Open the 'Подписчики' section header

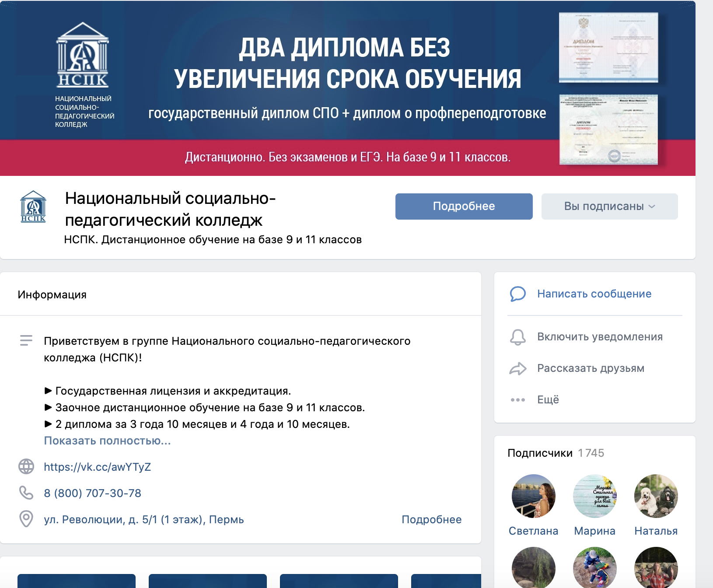pyautogui.click(x=540, y=454)
